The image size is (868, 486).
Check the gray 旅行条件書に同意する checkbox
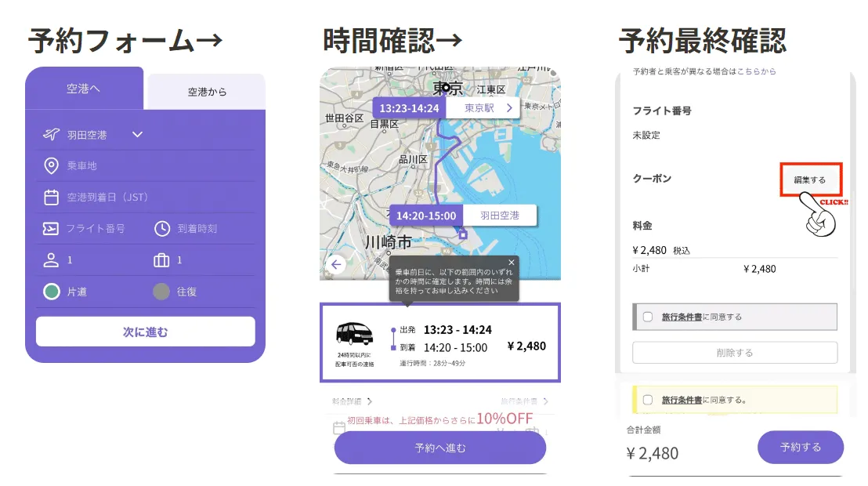click(x=648, y=317)
